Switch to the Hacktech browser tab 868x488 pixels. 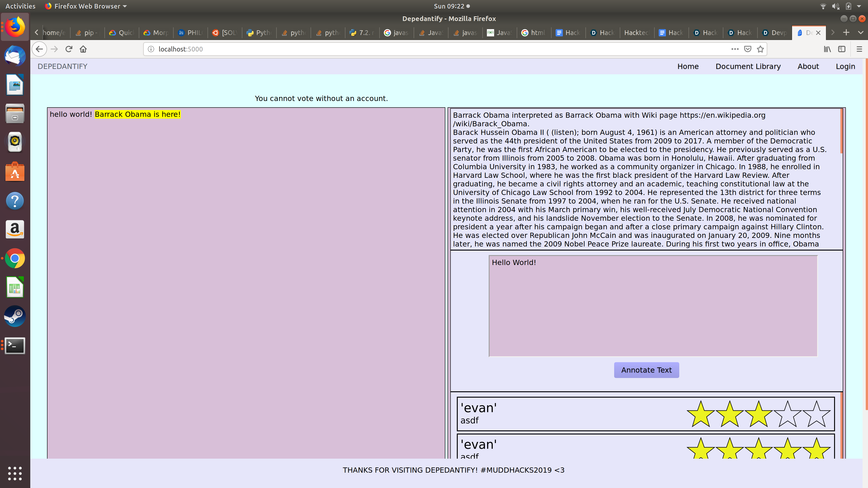[x=636, y=33]
